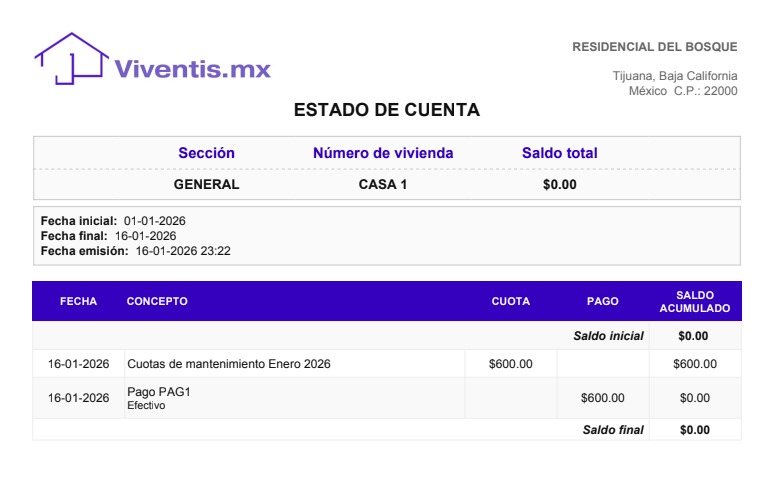Click the $600.00 pago amount
The height and width of the screenshot is (488, 777).
(602, 398)
